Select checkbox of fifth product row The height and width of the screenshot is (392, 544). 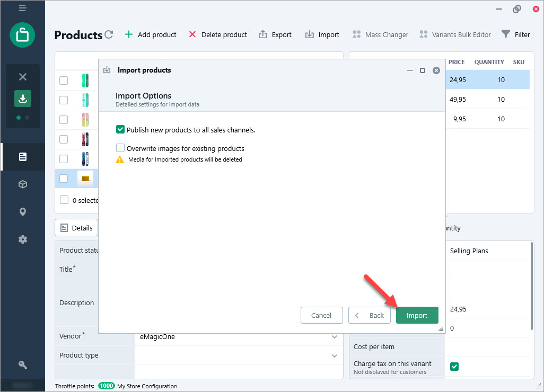pos(64,159)
